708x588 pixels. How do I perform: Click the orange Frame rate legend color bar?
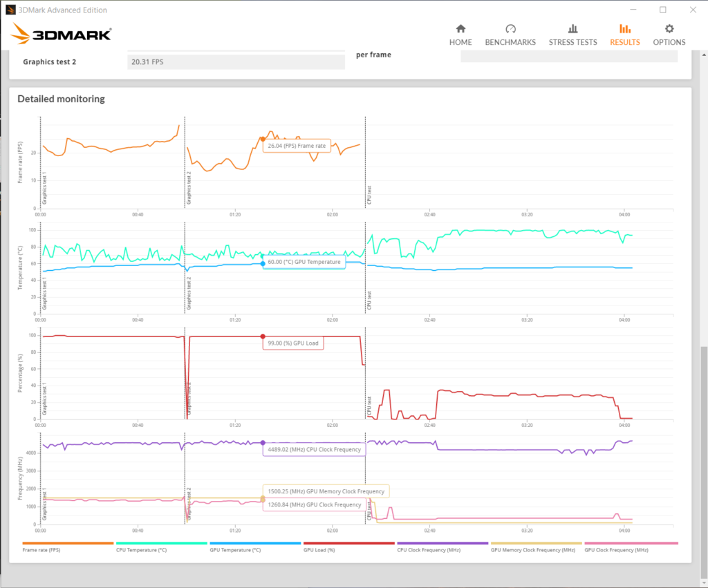(68, 543)
